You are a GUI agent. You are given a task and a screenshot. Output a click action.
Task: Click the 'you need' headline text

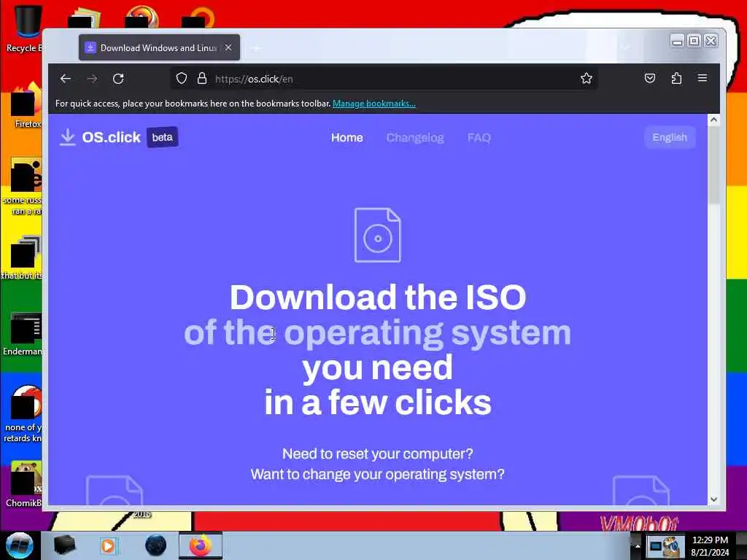[378, 368]
